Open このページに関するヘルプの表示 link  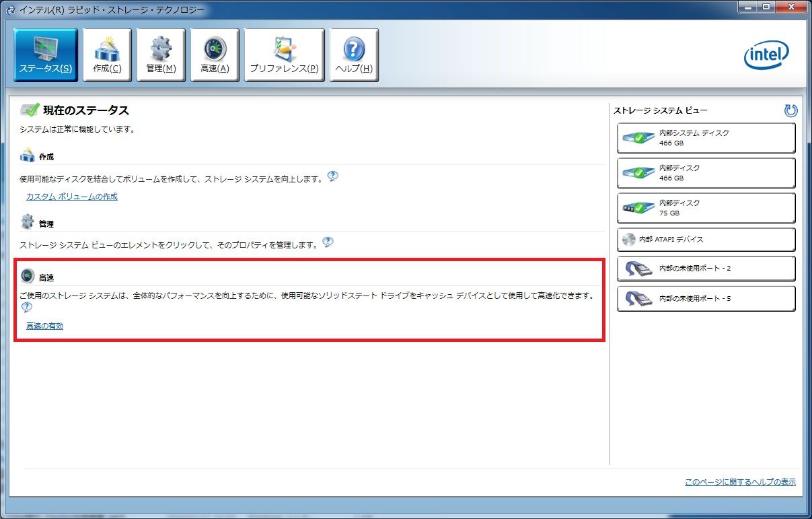pos(740,482)
